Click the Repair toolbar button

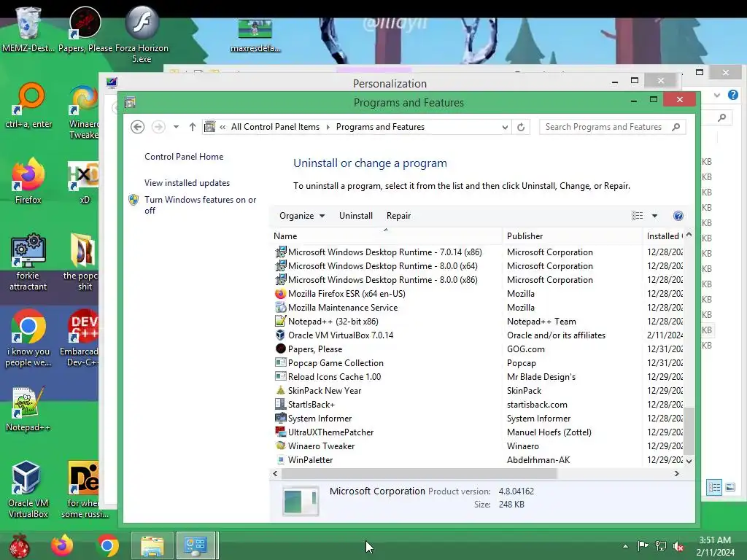(399, 216)
